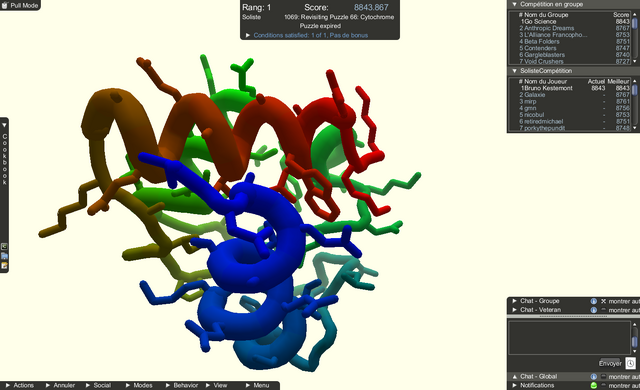Click the info icon for Chat - Global
Screen dimensions: 640x390
[x=593, y=377]
